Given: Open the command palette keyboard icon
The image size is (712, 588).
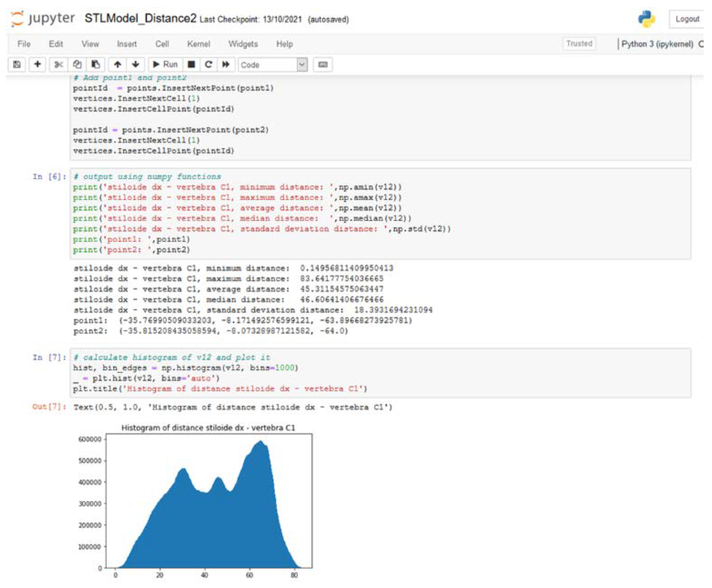Looking at the screenshot, I should (322, 64).
